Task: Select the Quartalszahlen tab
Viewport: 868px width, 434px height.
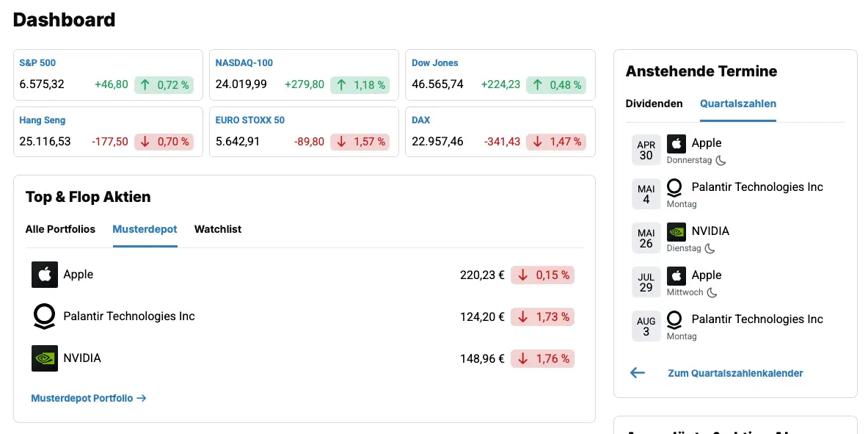Action: [737, 104]
